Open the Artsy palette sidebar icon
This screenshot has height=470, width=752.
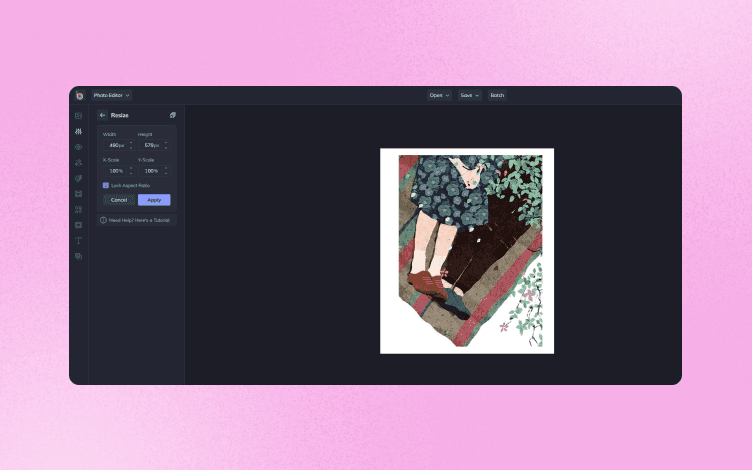(79, 178)
